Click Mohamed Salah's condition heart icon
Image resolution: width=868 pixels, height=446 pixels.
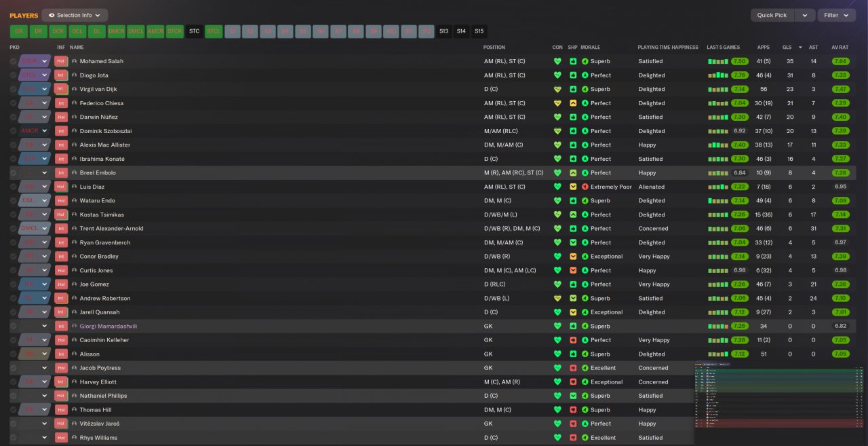click(x=558, y=61)
